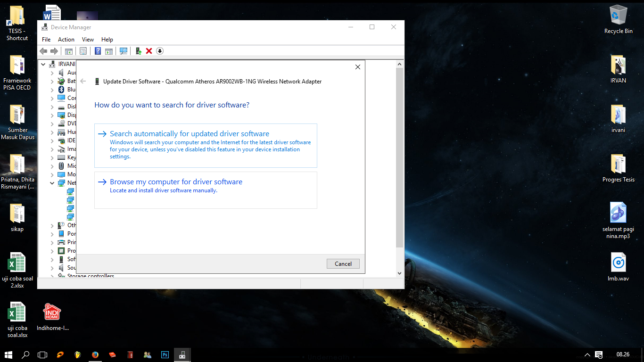The image size is (644, 362).
Task: Select the DVD drive category icon
Action: (x=61, y=123)
